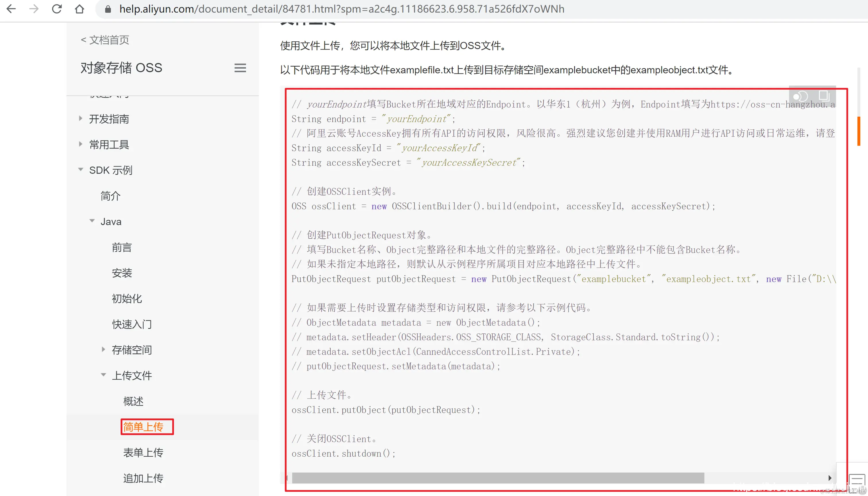868x496 pixels.
Task: Open the 表单上传 page
Action: coord(143,452)
